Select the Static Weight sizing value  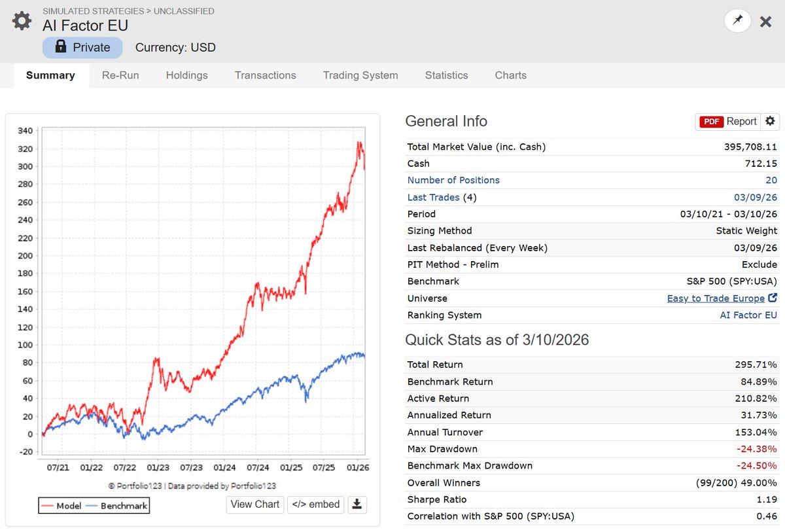(x=746, y=230)
